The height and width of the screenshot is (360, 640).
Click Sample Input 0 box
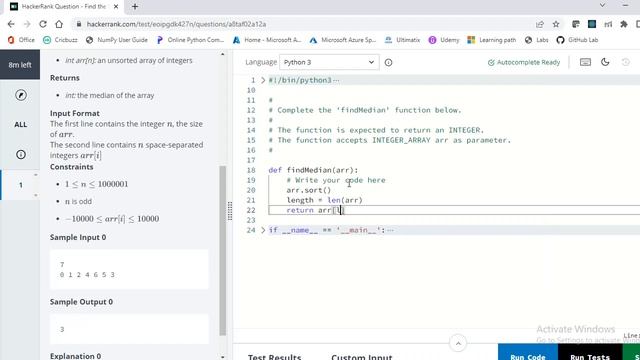pos(129,269)
